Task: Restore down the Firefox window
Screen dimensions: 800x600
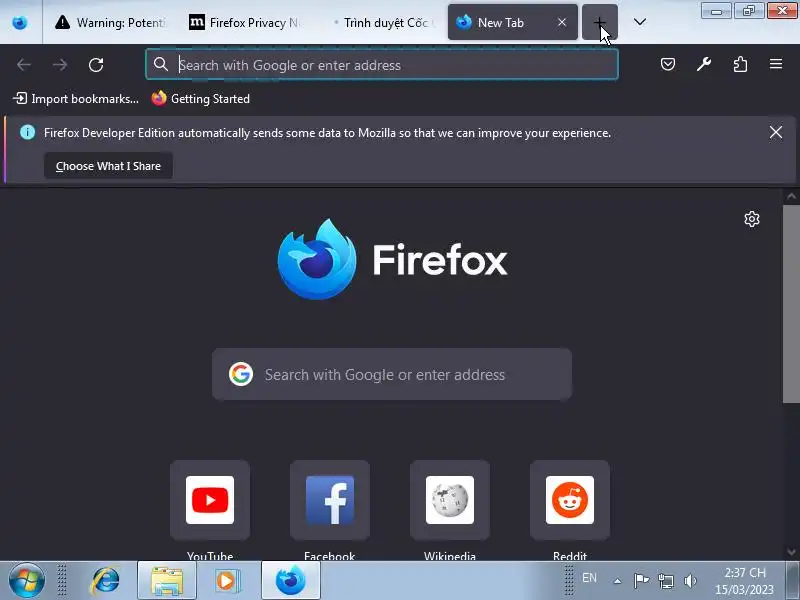Action: (x=748, y=11)
